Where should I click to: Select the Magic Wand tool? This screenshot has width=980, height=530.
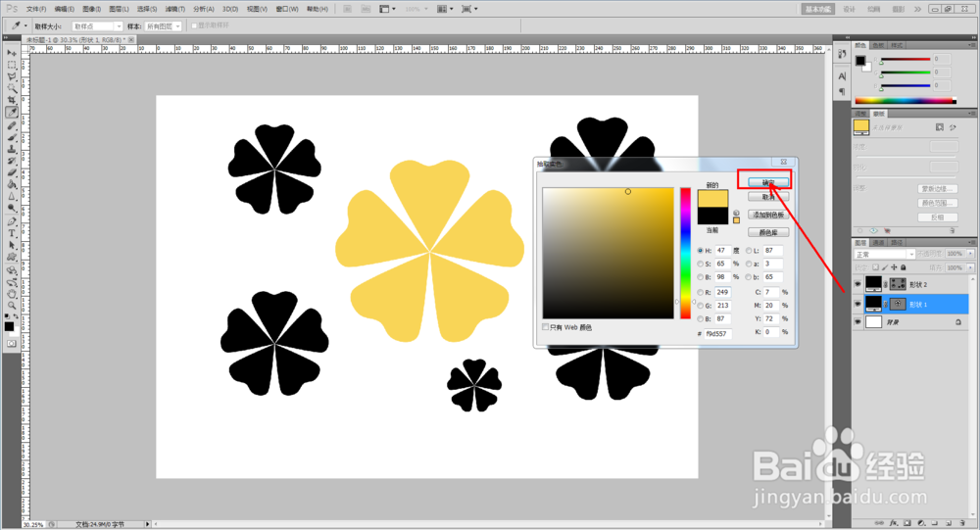[11, 89]
